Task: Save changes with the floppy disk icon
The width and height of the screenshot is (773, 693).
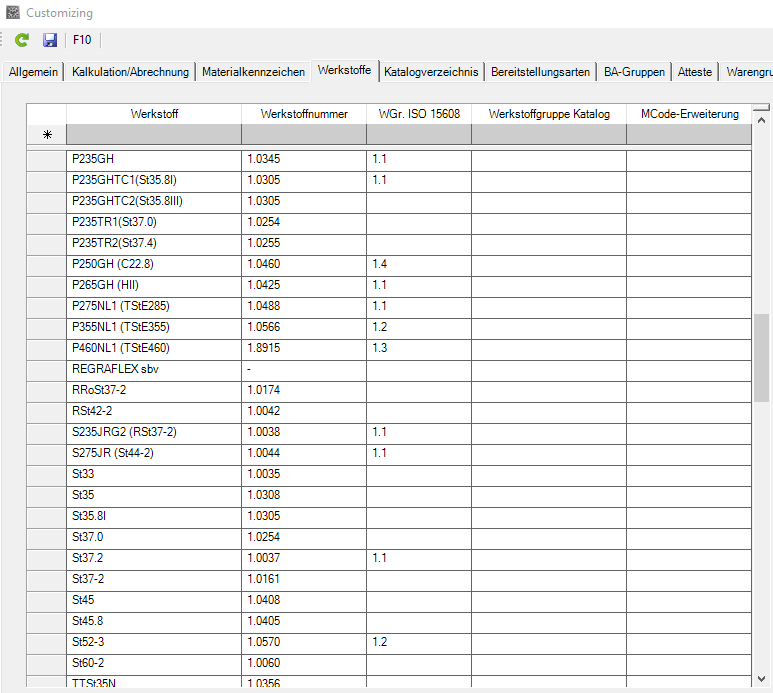Action: pos(50,40)
